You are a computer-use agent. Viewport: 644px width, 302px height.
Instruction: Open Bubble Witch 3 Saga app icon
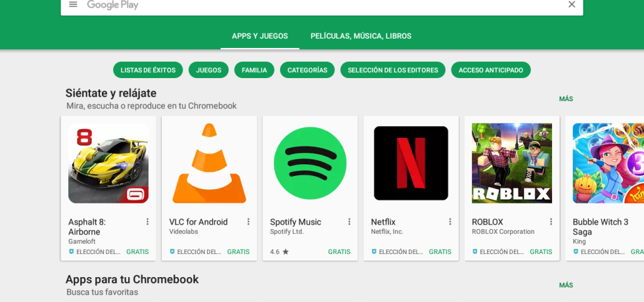(608, 163)
